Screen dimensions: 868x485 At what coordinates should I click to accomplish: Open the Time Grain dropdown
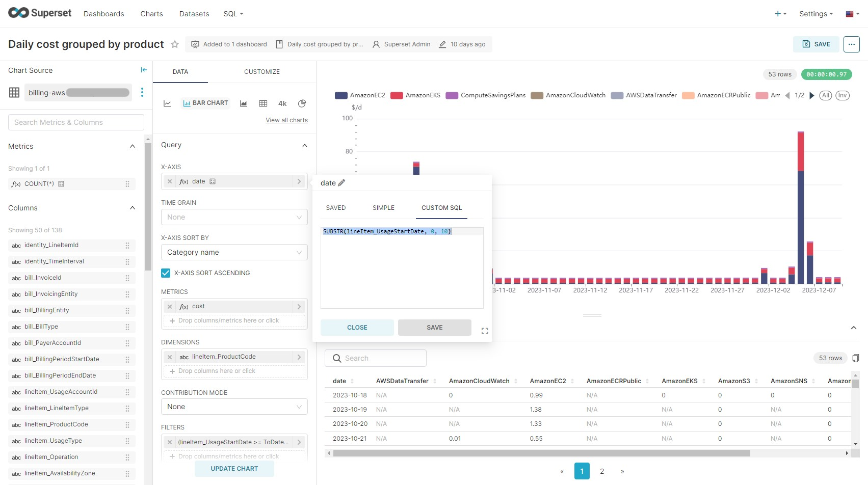click(234, 217)
